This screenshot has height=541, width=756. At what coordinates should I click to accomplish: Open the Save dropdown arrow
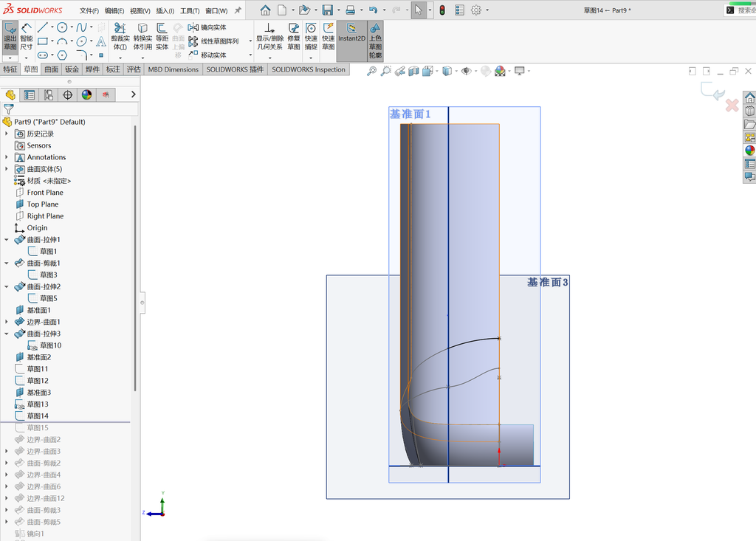pos(338,10)
